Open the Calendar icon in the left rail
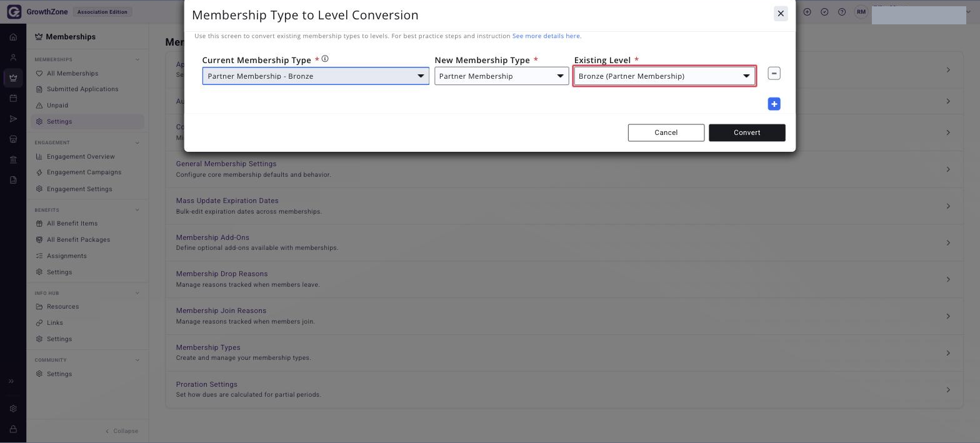 click(x=13, y=98)
